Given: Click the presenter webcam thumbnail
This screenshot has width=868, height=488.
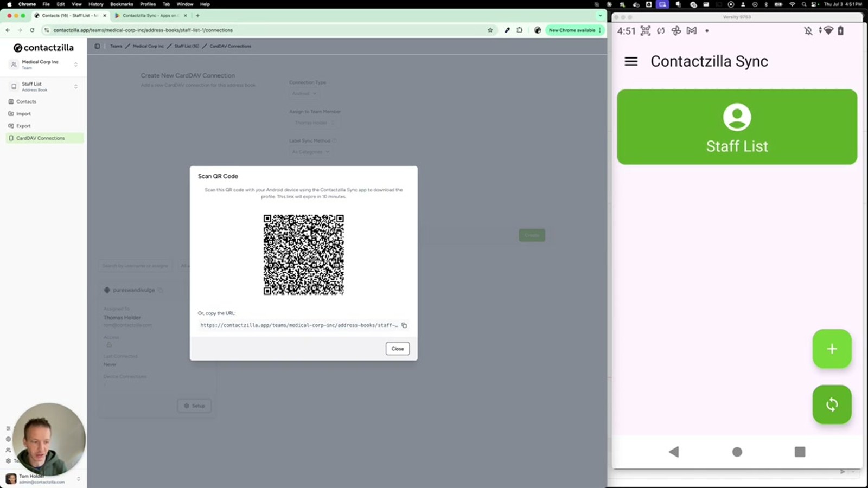Looking at the screenshot, I should coord(49,439).
